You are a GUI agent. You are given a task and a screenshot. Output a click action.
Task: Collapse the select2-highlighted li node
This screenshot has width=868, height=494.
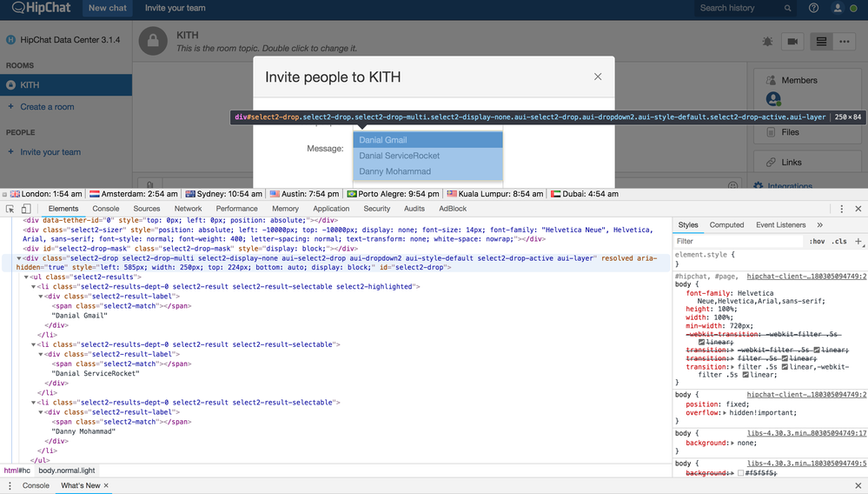[x=33, y=287]
